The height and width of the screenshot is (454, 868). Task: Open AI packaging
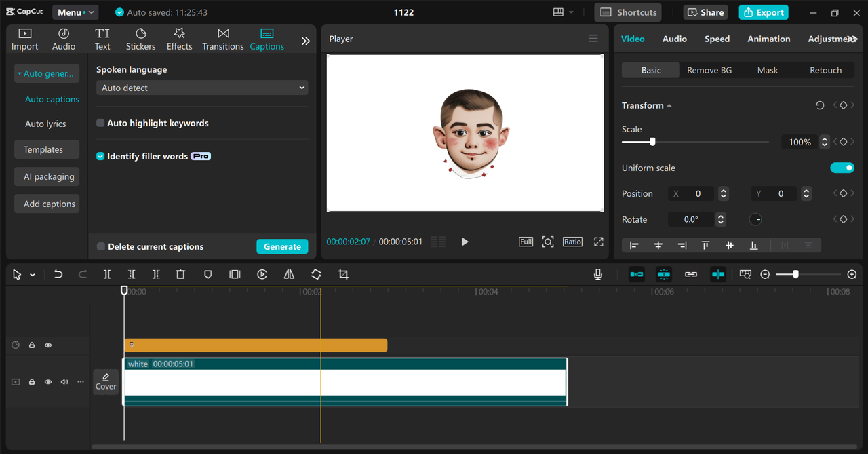point(47,176)
